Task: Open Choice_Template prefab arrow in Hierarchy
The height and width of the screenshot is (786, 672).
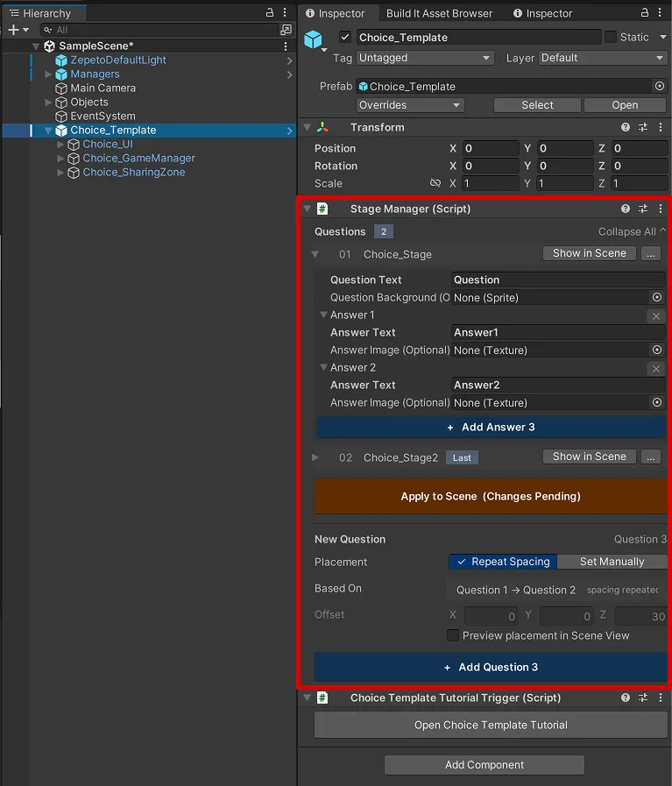Action: (x=290, y=131)
